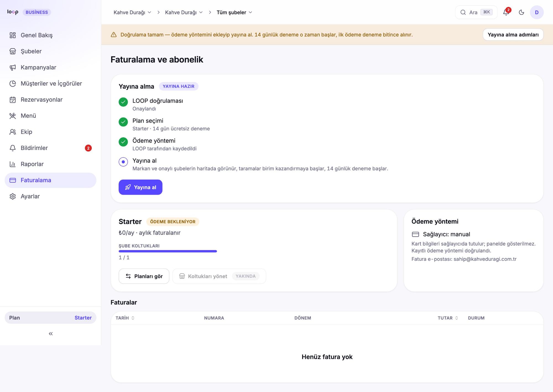
Task: Collapse the sidebar with the double chevron
Action: 51,334
